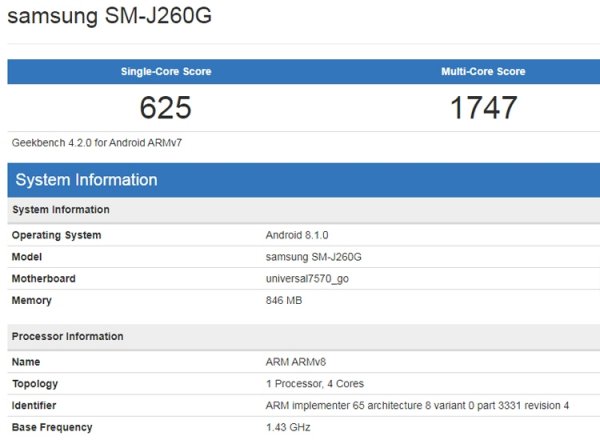Click the single-core score value 625
The height and width of the screenshot is (448, 600).
pos(165,108)
